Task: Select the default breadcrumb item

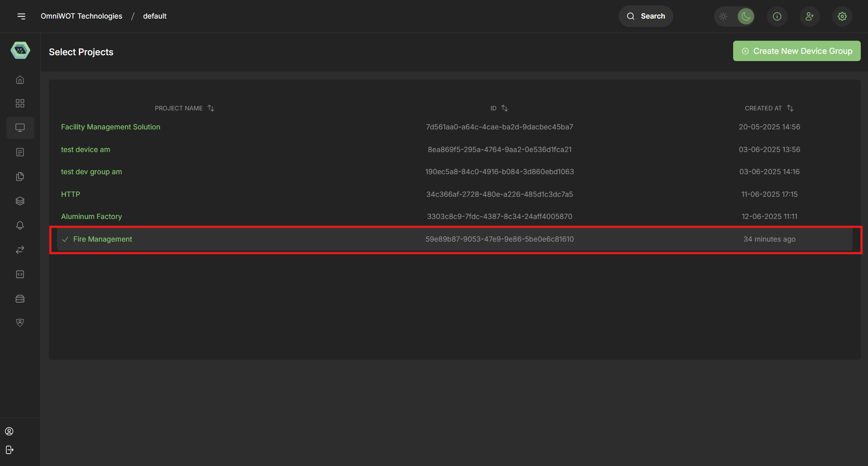Action: (x=154, y=16)
